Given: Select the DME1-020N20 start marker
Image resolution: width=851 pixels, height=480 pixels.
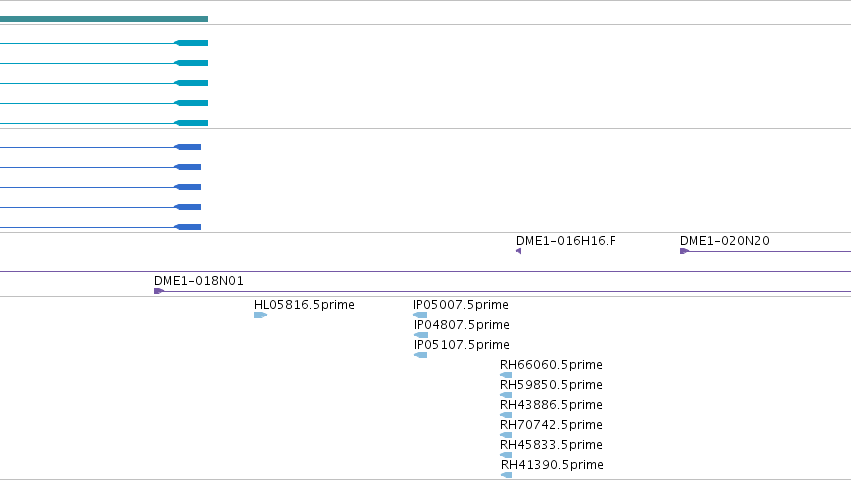Looking at the screenshot, I should tap(684, 251).
